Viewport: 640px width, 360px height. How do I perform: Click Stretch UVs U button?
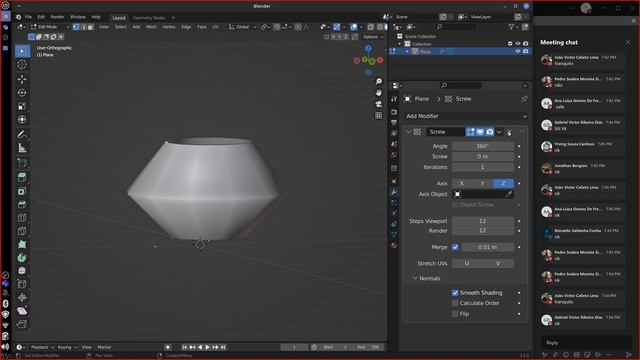(467, 264)
